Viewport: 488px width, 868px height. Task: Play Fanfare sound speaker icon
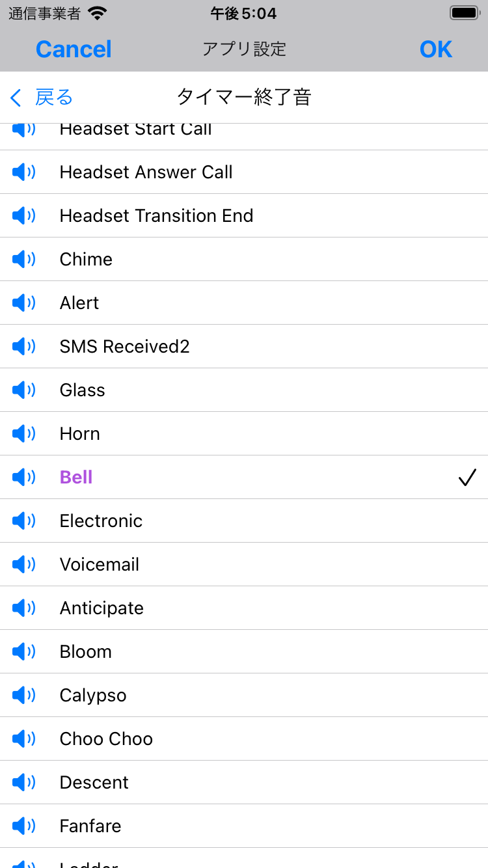tap(23, 826)
